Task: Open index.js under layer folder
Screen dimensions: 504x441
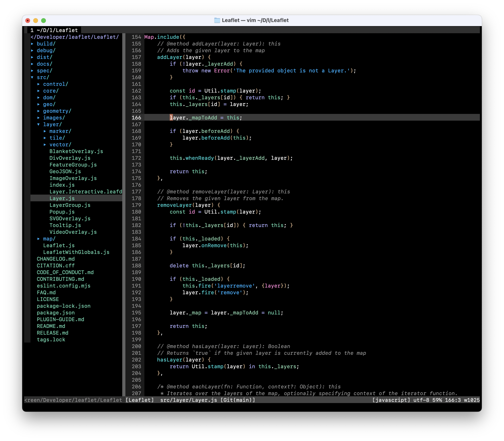Action: (62, 185)
